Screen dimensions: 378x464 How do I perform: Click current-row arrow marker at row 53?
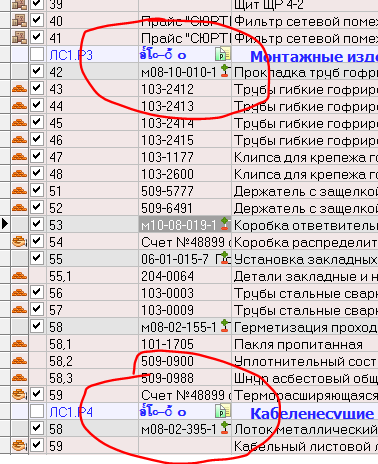click(x=5, y=224)
